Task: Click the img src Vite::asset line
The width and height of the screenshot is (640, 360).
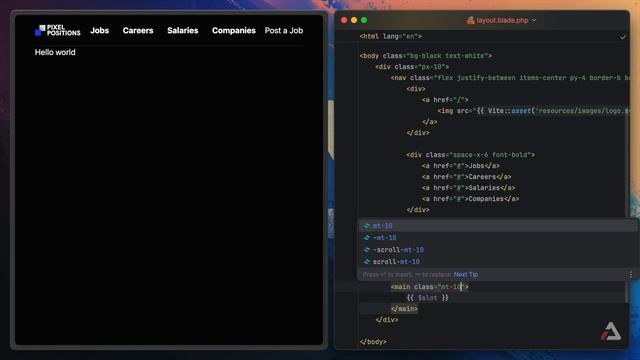Action: pos(533,111)
